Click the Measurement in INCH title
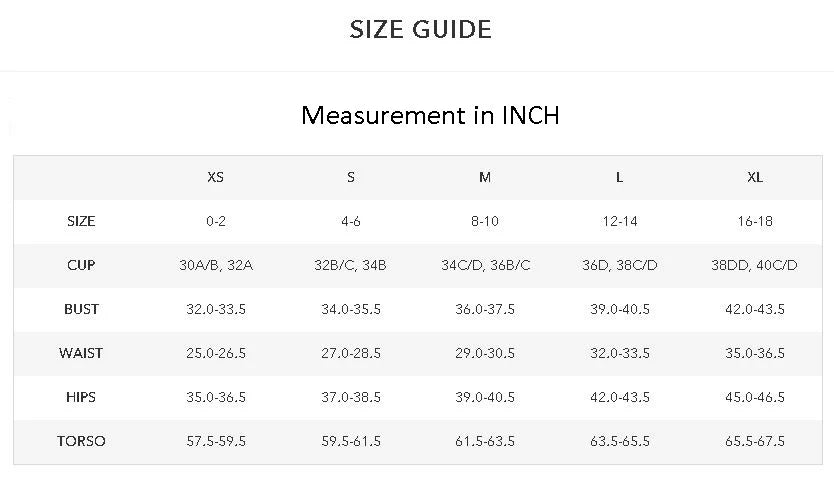Viewport: 834px width, 489px height. (430, 115)
